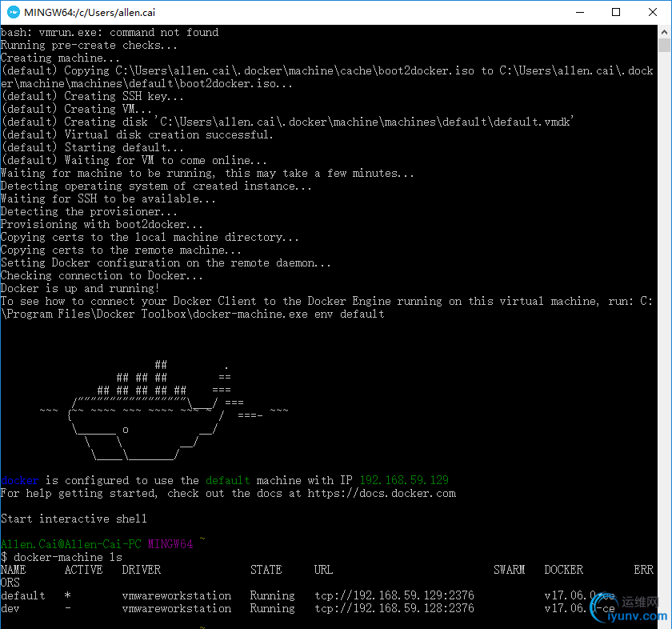Click the STATE column header

pos(266,571)
